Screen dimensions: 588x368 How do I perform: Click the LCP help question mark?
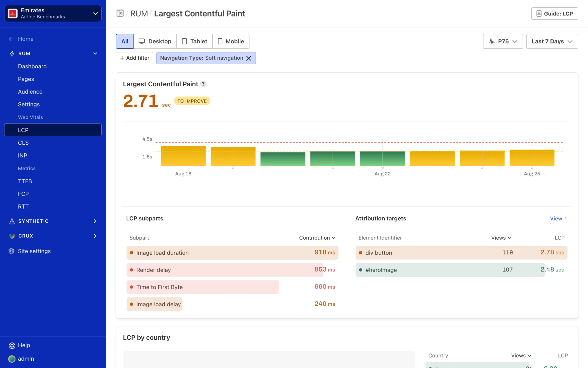(203, 84)
